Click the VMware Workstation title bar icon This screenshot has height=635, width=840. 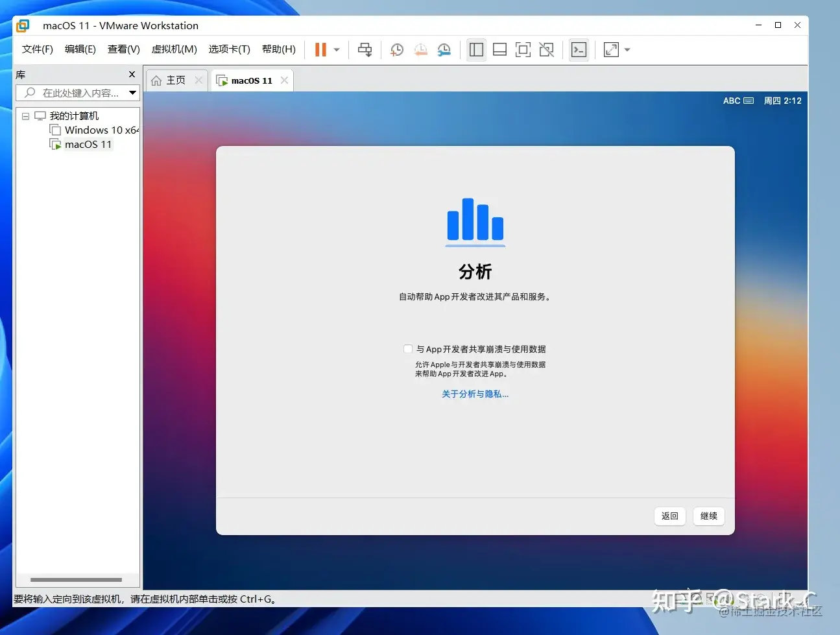click(x=23, y=25)
